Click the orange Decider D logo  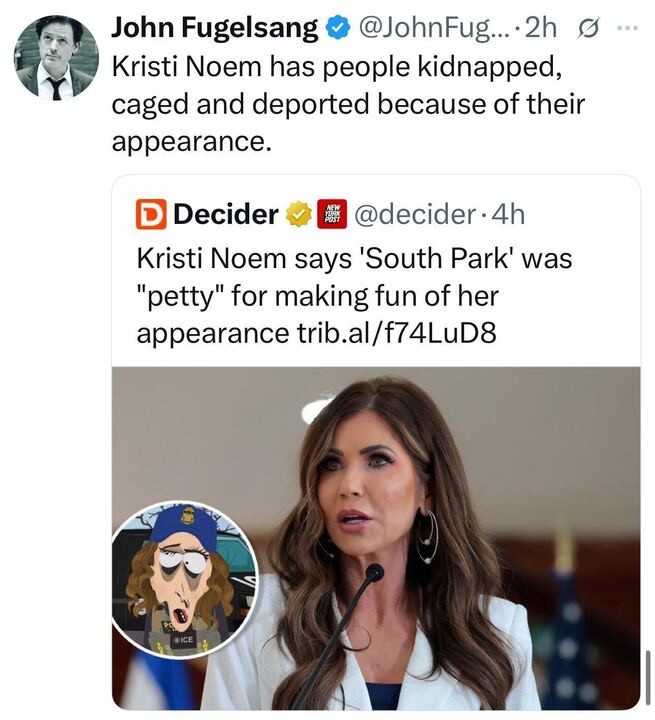pyautogui.click(x=151, y=213)
